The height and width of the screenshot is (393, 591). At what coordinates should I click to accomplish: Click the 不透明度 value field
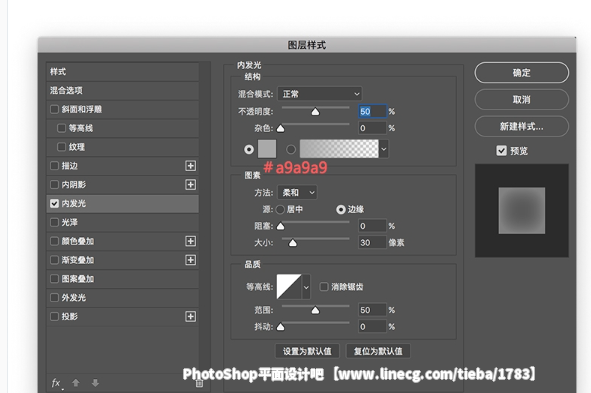pos(372,112)
